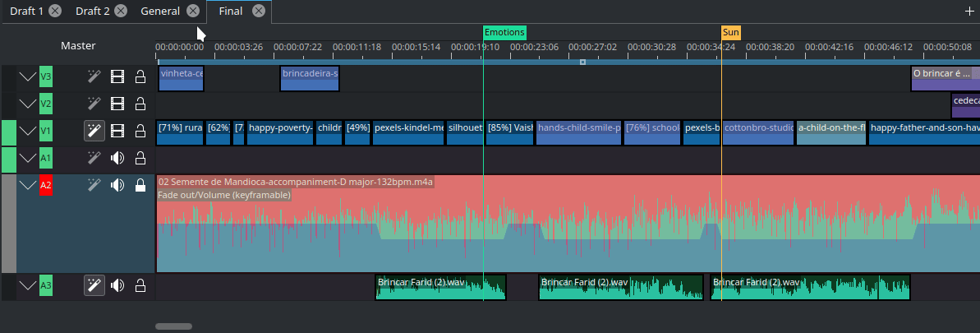The height and width of the screenshot is (333, 980).
Task: Hide video track V2 using the film icon
Action: (x=117, y=104)
